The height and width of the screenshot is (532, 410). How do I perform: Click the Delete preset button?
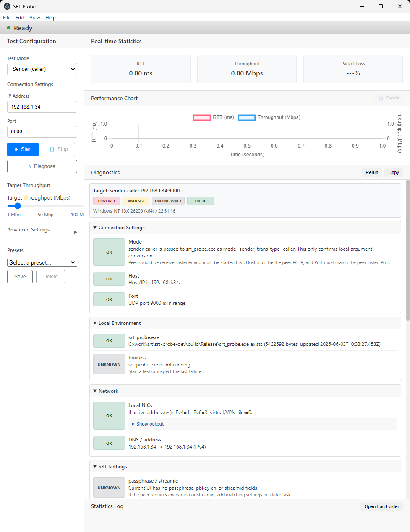coord(50,277)
